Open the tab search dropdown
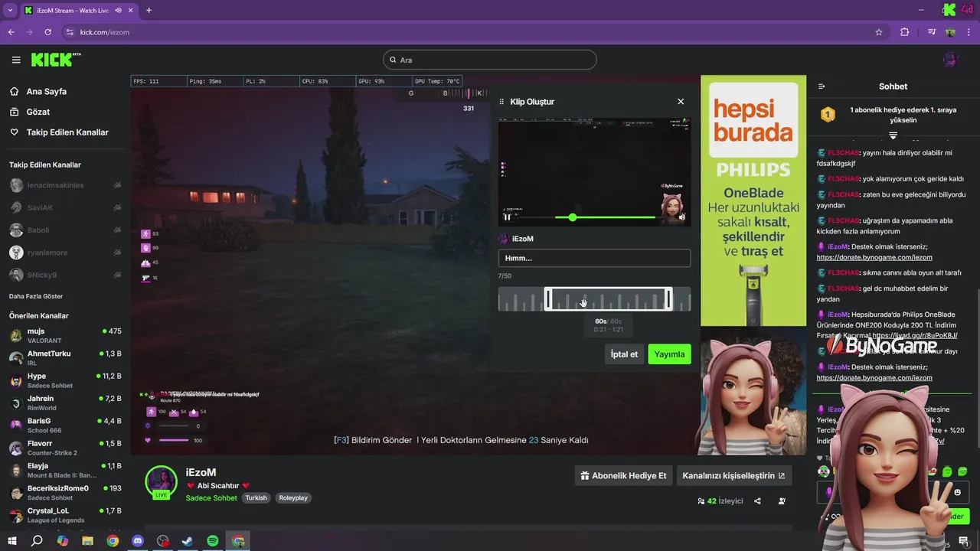Image resolution: width=980 pixels, height=551 pixels. tap(10, 11)
